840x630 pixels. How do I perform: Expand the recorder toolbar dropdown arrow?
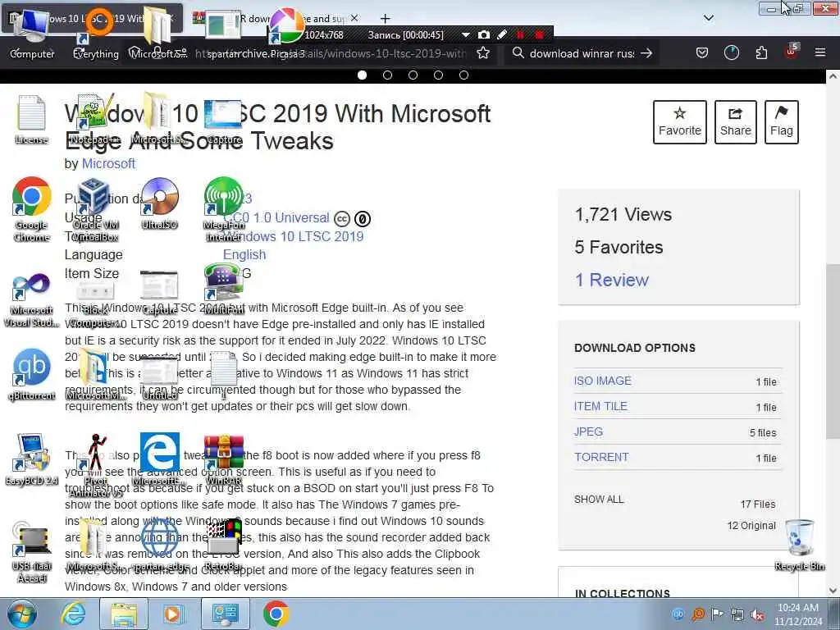click(x=466, y=34)
